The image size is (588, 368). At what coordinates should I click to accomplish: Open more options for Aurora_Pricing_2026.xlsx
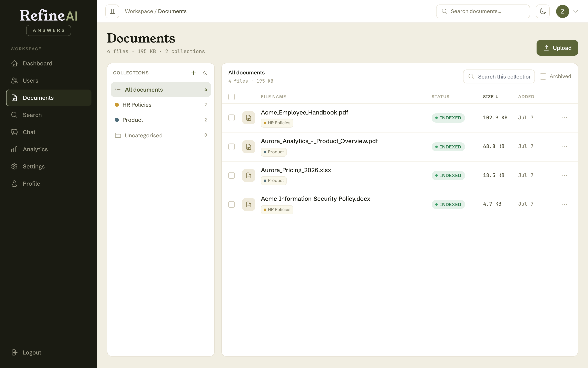pyautogui.click(x=565, y=175)
